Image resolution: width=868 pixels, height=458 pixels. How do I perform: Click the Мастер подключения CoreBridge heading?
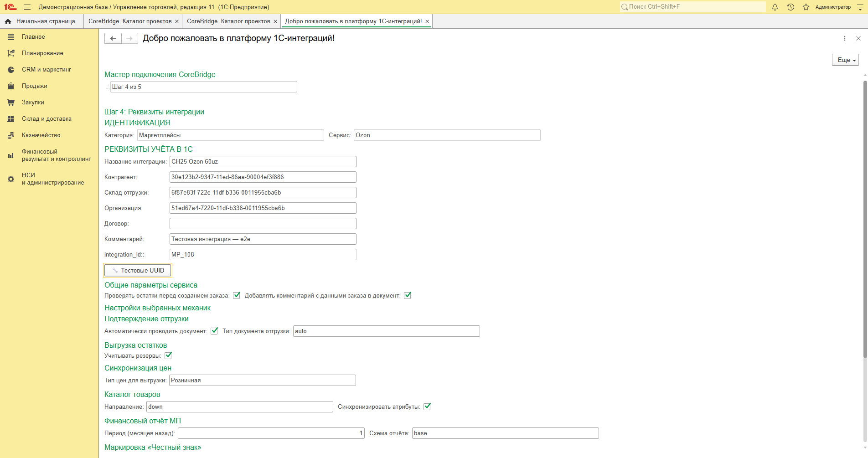(160, 75)
